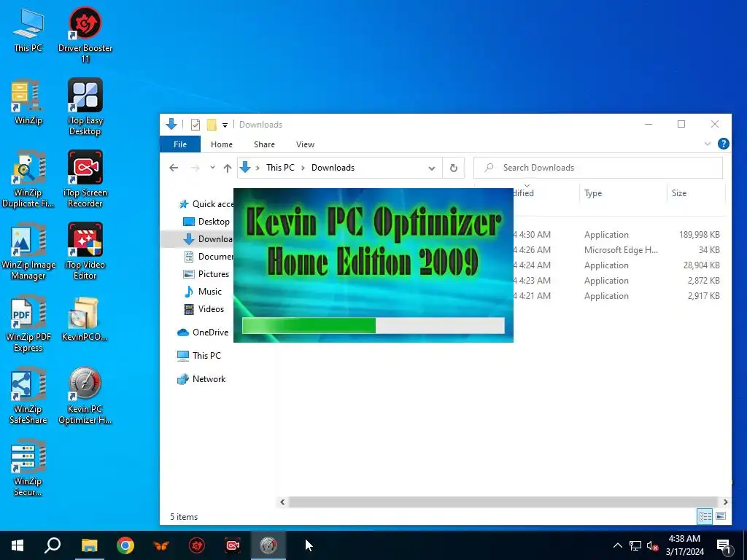Viewport: 747px width, 560px height.
Task: Open WinZip SafeShare desktop shortcut
Action: (28, 396)
